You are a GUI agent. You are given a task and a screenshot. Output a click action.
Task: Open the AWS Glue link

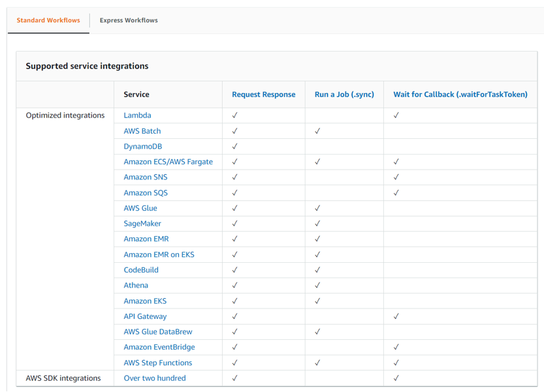coord(140,208)
